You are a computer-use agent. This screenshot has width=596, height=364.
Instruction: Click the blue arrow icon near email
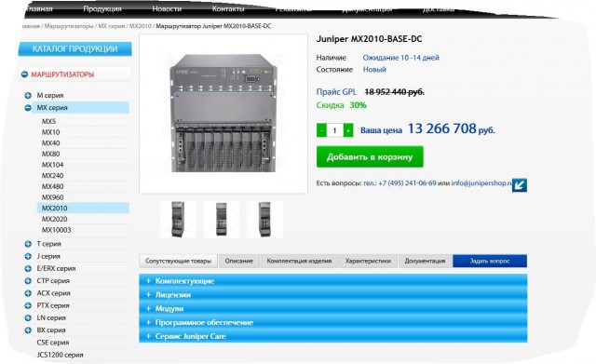520,185
